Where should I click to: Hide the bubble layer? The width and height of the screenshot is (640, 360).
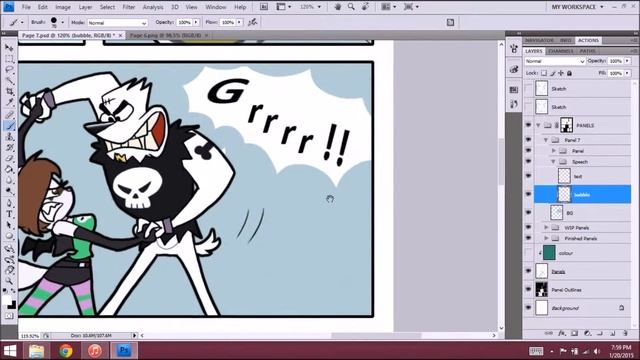coord(529,194)
